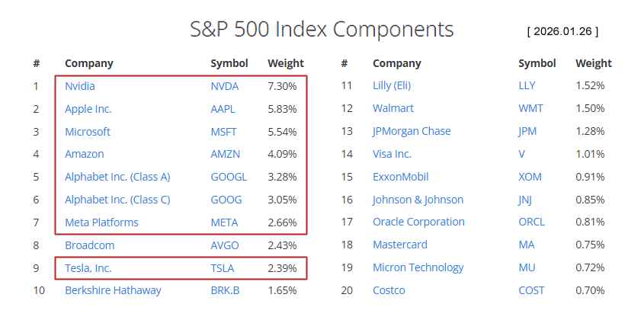Image resolution: width=644 pixels, height=320 pixels.
Task: Open the Meta Platforms link
Action: tap(101, 222)
